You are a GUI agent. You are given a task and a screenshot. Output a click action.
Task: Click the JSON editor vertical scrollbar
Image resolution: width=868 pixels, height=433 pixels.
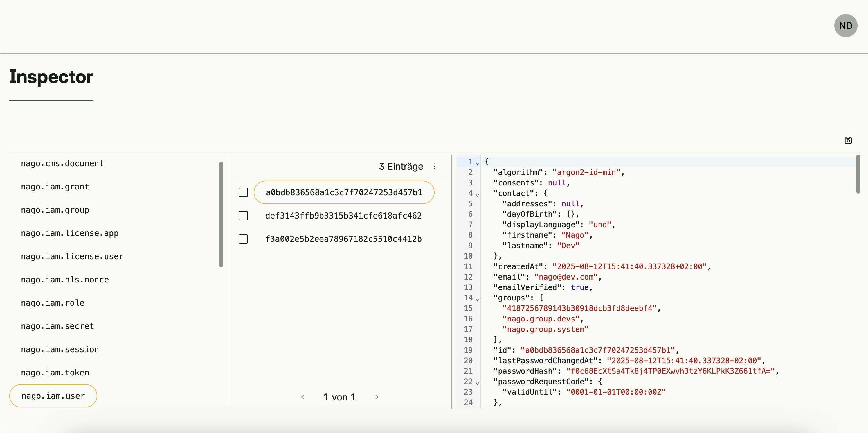[x=858, y=174]
